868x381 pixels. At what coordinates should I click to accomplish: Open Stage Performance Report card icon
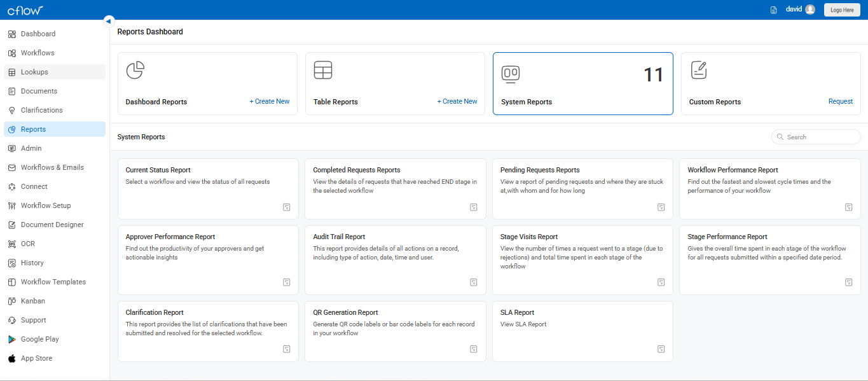click(x=849, y=282)
